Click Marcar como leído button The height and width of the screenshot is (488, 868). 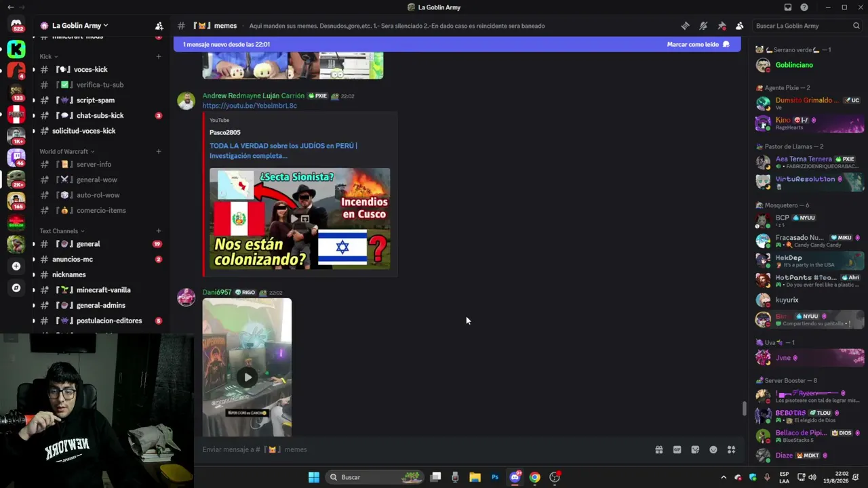point(698,44)
